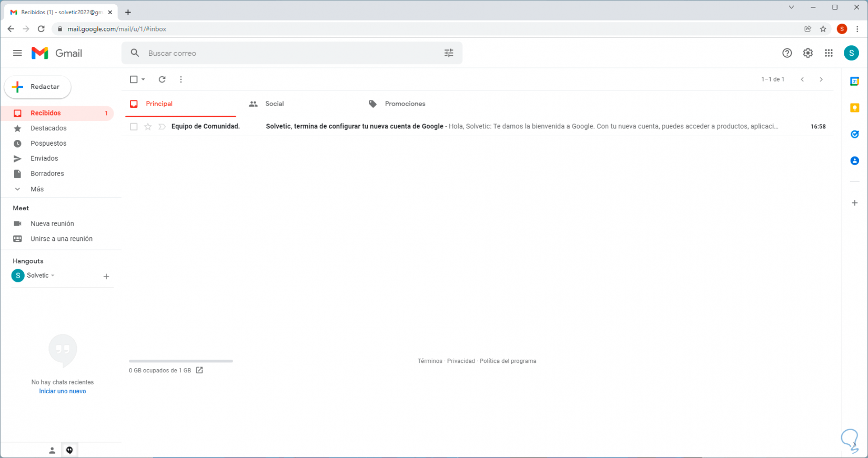Open Google Calendar side panel
Screen dimensions: 868x458
(855, 82)
